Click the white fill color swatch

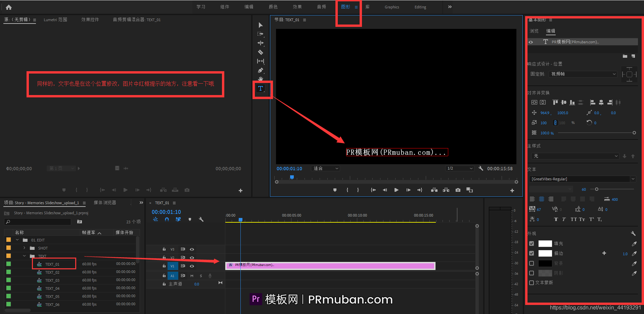pos(545,243)
